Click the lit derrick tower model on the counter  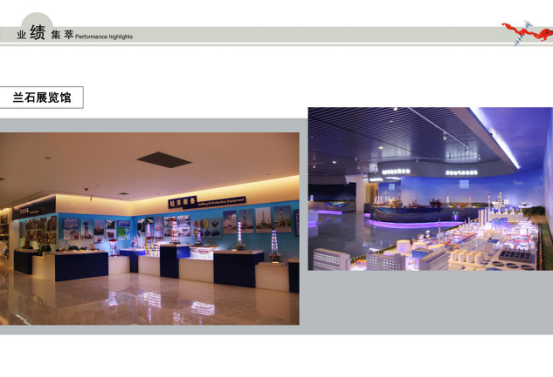pos(240,235)
